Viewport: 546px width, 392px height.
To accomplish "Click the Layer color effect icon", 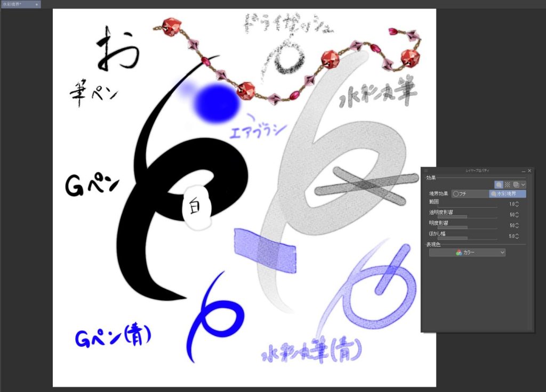I will (x=515, y=184).
